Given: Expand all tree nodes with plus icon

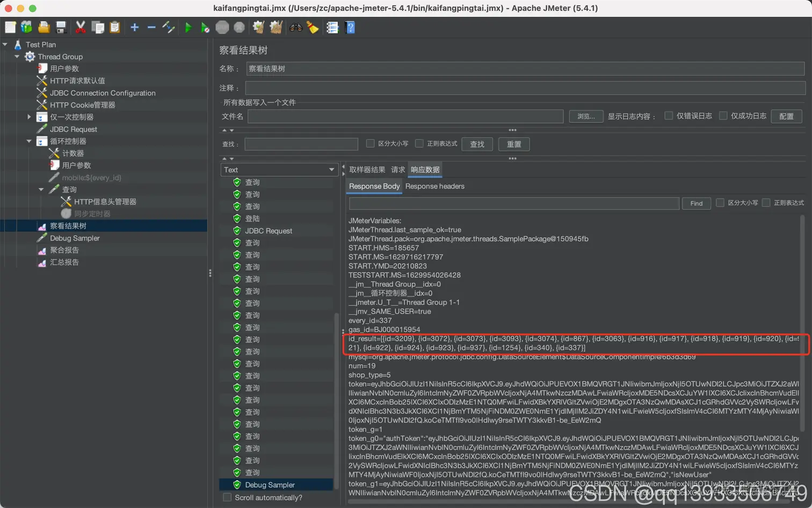Looking at the screenshot, I should click(x=135, y=27).
